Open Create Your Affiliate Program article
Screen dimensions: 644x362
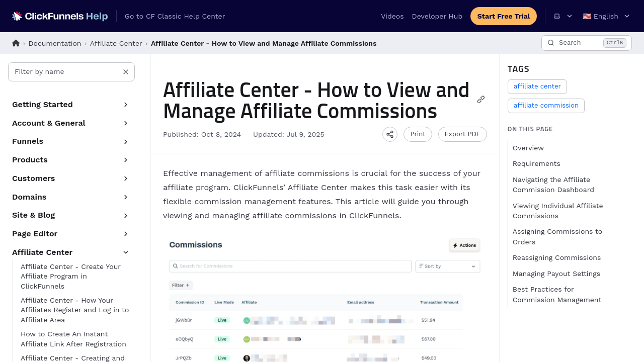(71, 277)
